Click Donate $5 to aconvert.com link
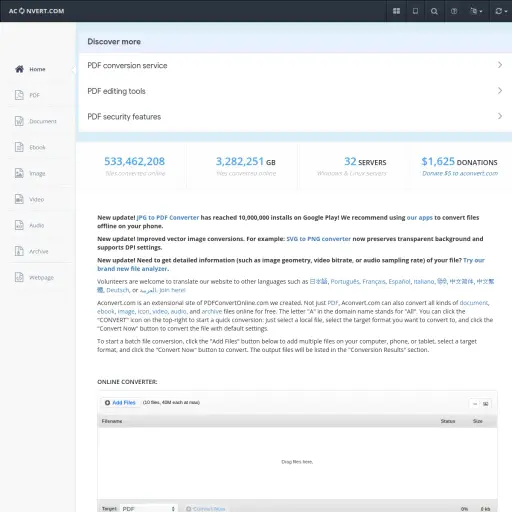Image resolution: width=512 pixels, height=512 pixels. (x=460, y=173)
